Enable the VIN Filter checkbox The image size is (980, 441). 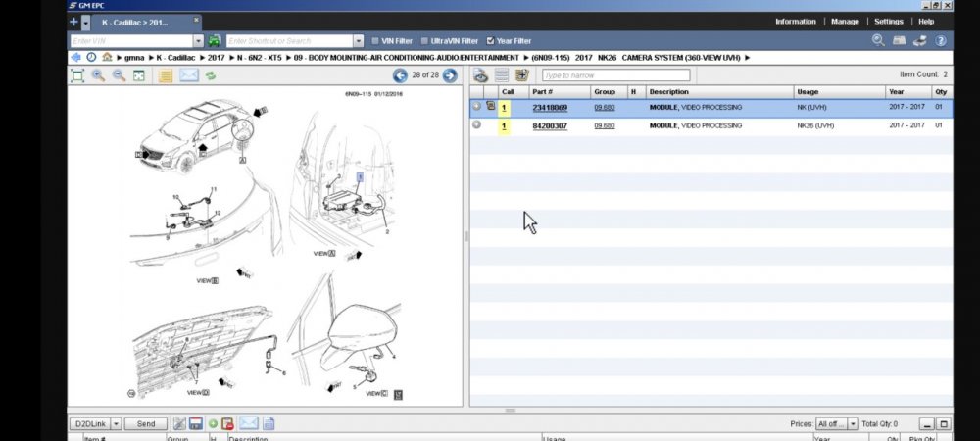coord(375,40)
